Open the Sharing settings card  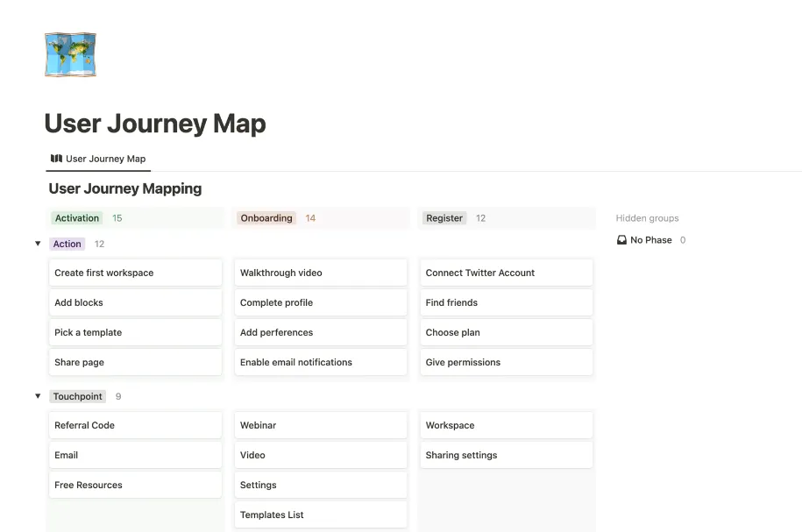tap(507, 455)
